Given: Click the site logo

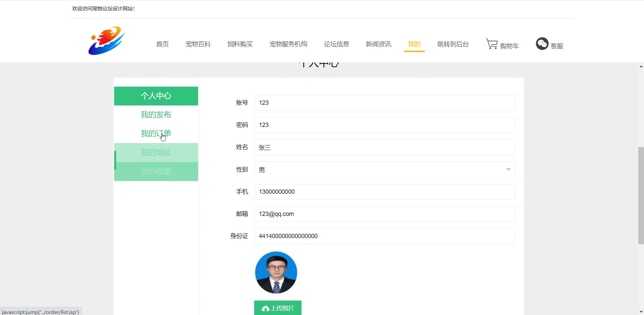Looking at the screenshot, I should pos(107,41).
